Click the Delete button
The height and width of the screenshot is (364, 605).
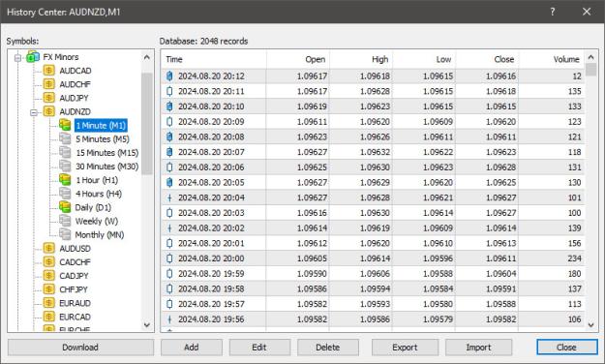(327, 347)
